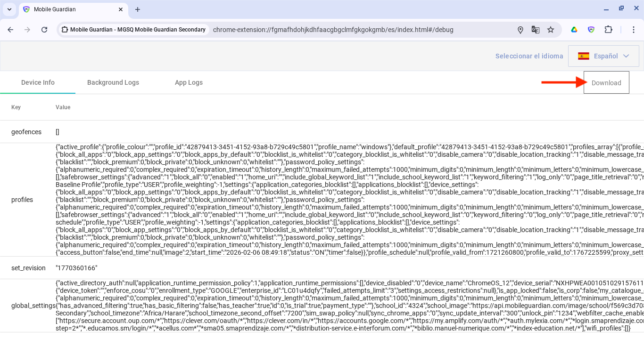The width and height of the screenshot is (644, 339).
Task: Click the browser back arrow
Action: [10, 30]
